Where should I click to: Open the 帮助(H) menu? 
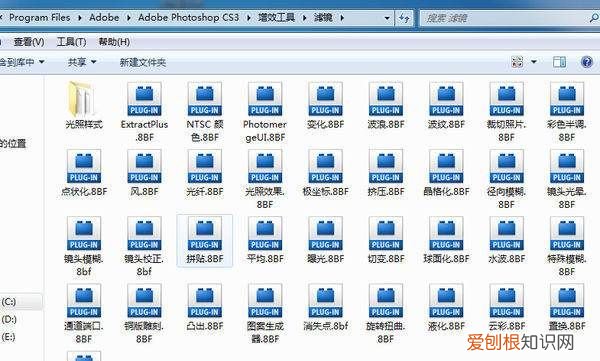click(114, 42)
